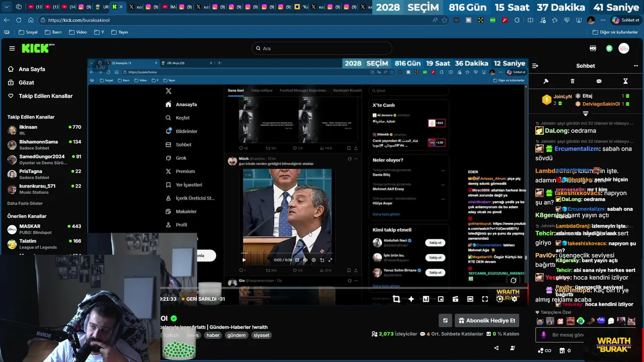The height and width of the screenshot is (362, 644).
Task: Click the cast icon on player
Action: point(455,299)
